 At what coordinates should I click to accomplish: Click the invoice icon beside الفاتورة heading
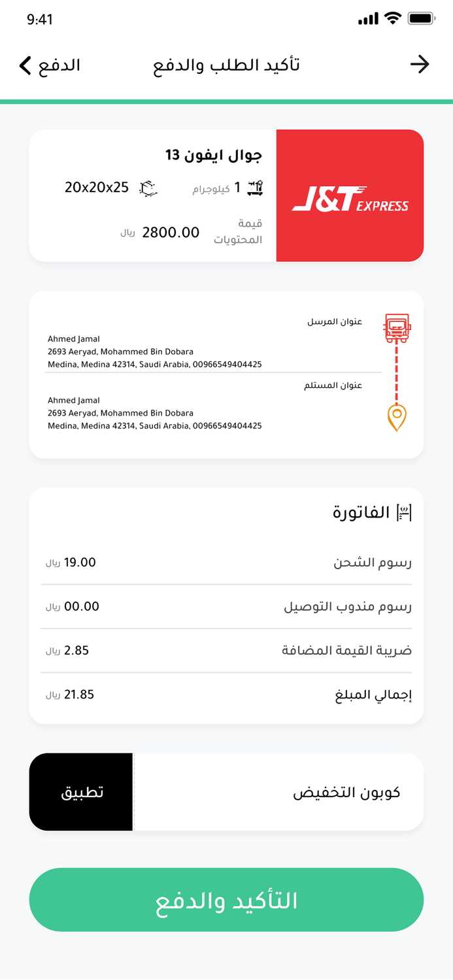click(x=405, y=512)
